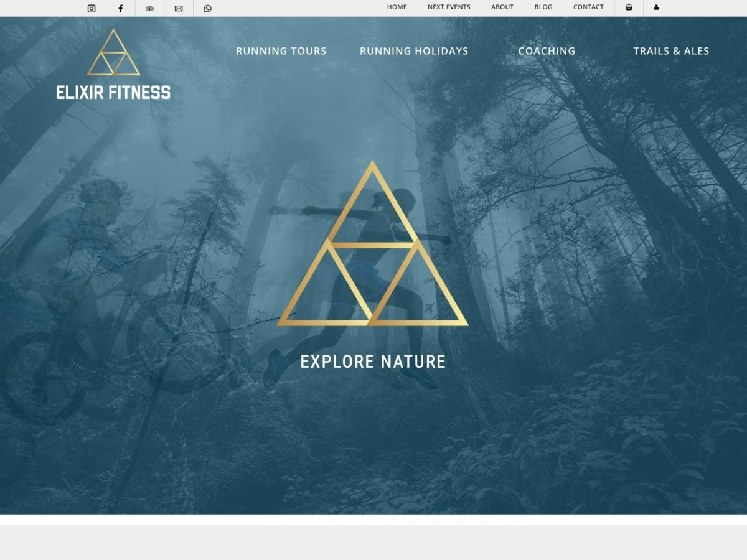This screenshot has width=747, height=560.
Task: Click the email envelope icon
Action: 179,8
